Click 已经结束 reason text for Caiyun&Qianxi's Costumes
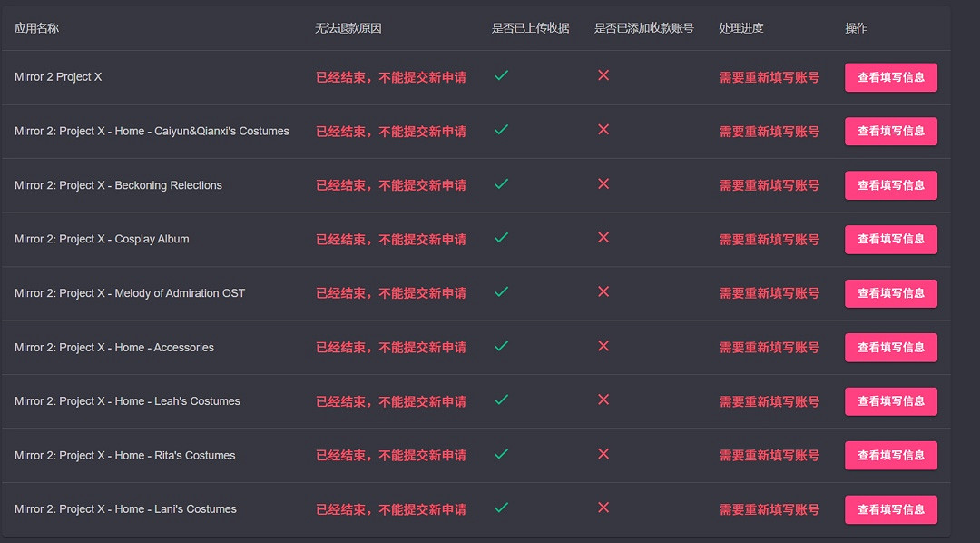Viewport: 980px width, 543px height. 390,132
